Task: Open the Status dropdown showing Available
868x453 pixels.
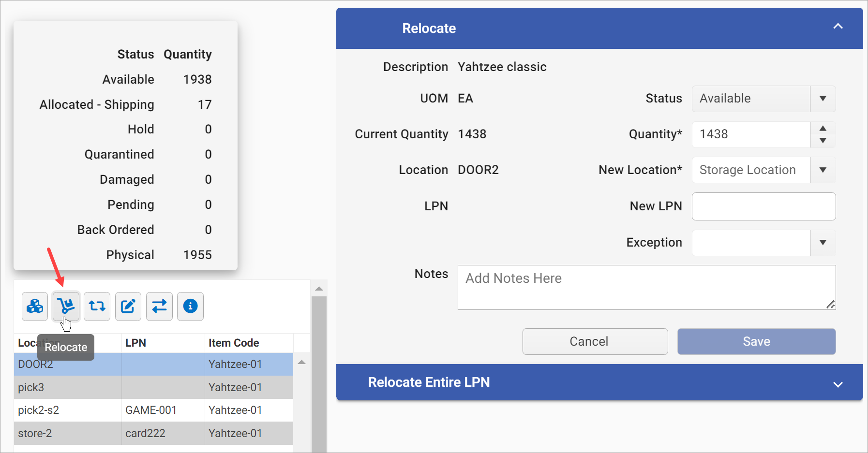Action: [823, 99]
